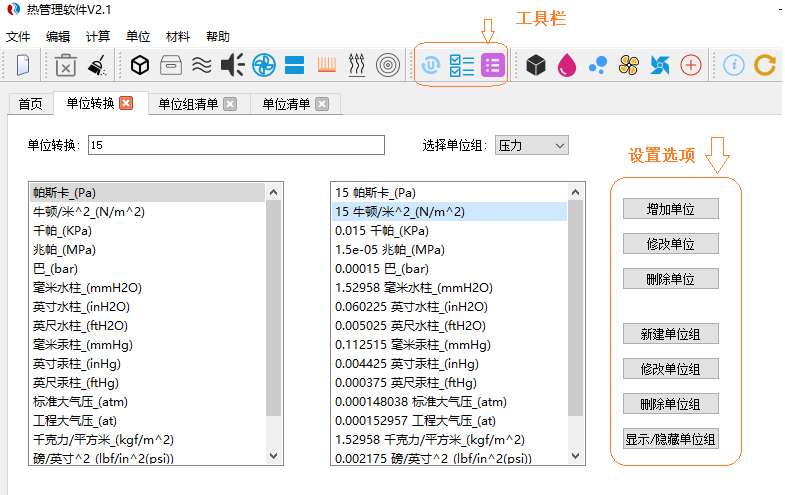Select result row 1.52958 毫米水柱_(mmH2O)
The width and height of the screenshot is (785, 495).
pyautogui.click(x=450, y=288)
